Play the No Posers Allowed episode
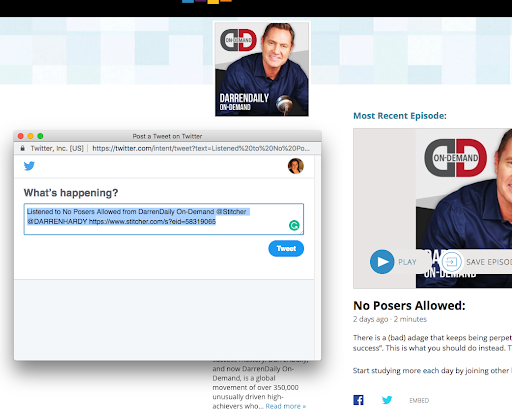The height and width of the screenshot is (414, 512). [382, 262]
